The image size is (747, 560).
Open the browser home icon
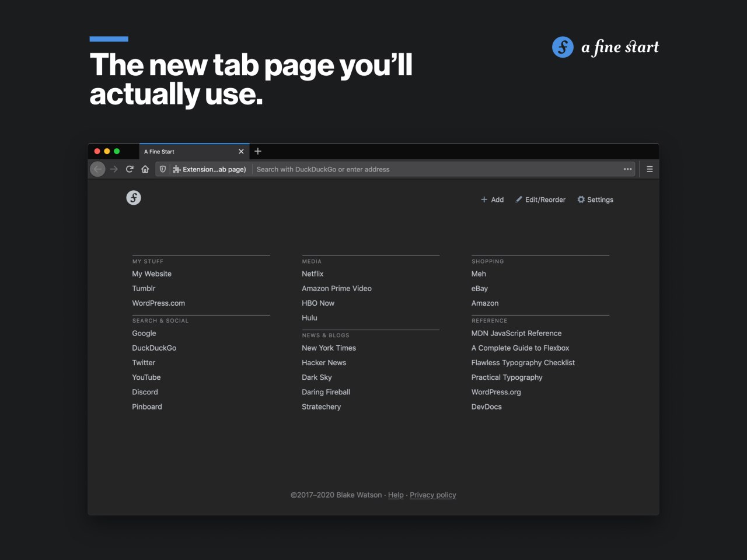coord(145,169)
